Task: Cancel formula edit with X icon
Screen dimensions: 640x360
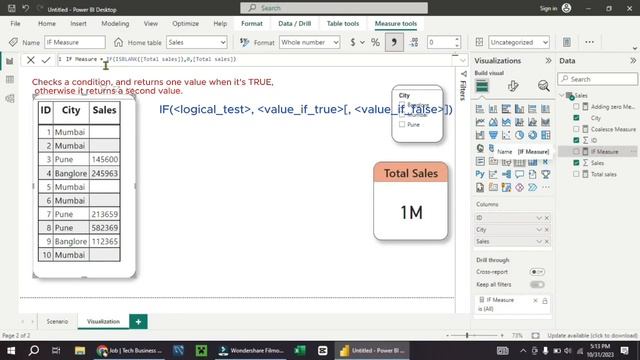Action: point(31,60)
